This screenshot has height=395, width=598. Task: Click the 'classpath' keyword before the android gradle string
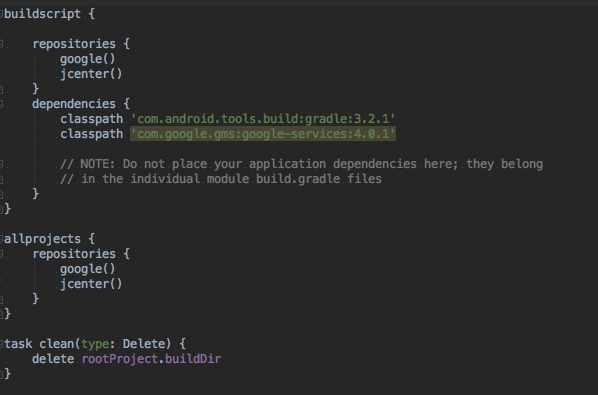click(92, 119)
